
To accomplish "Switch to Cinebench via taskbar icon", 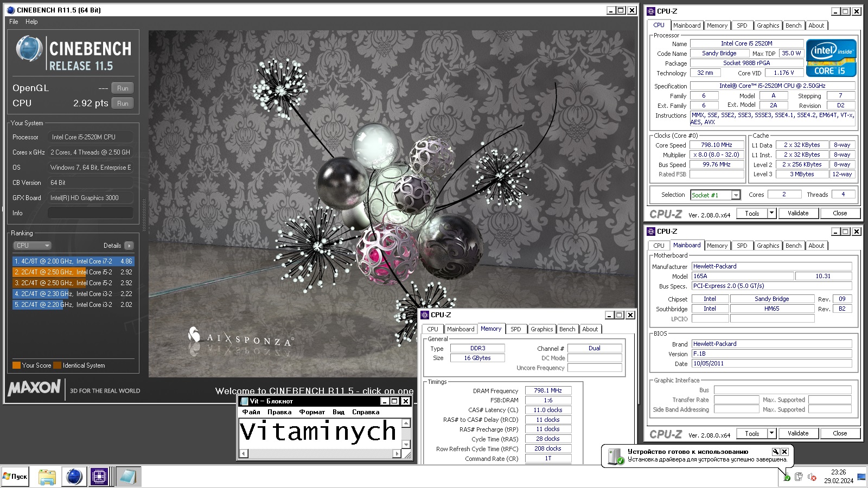I will click(x=74, y=477).
